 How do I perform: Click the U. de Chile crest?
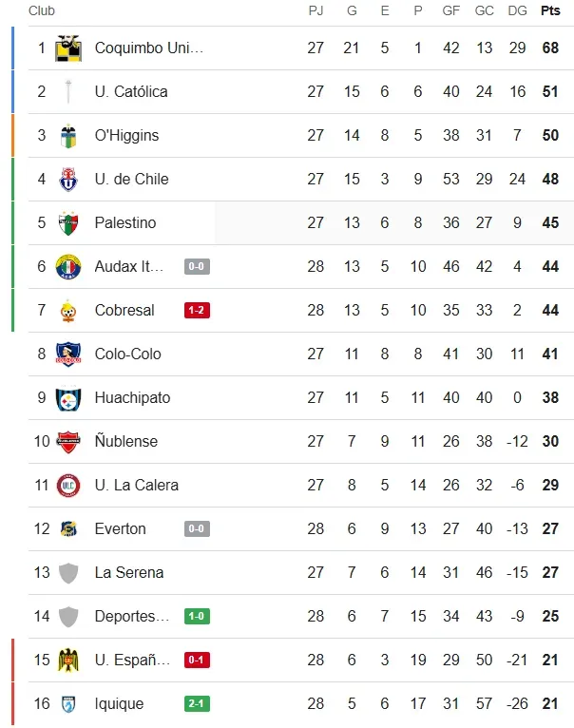pyautogui.click(x=68, y=179)
